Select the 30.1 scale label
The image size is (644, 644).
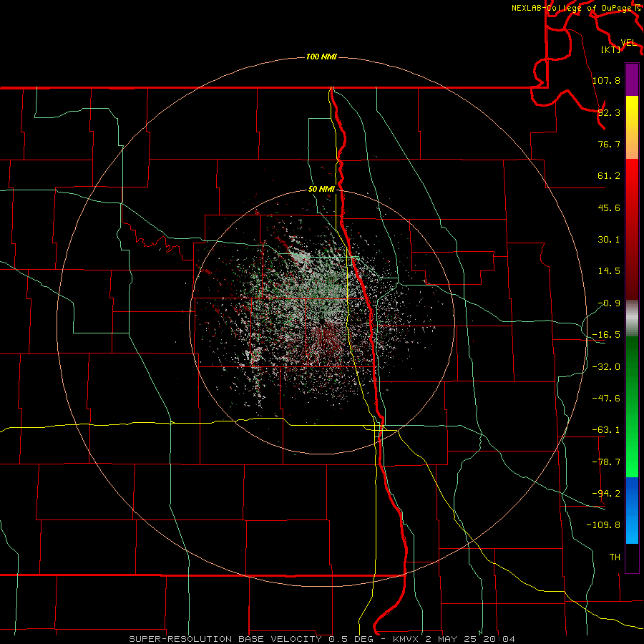click(x=609, y=240)
